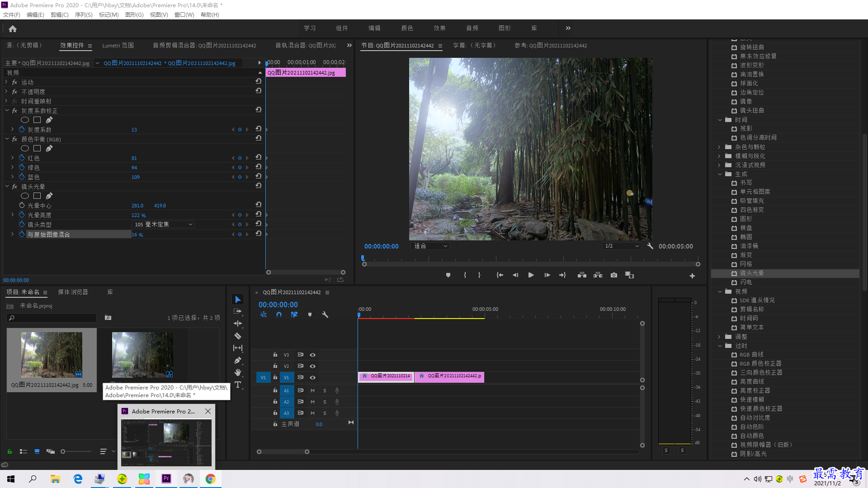
Task: Create pen mask under 颜色平衡 (RGB)
Action: tap(49, 148)
